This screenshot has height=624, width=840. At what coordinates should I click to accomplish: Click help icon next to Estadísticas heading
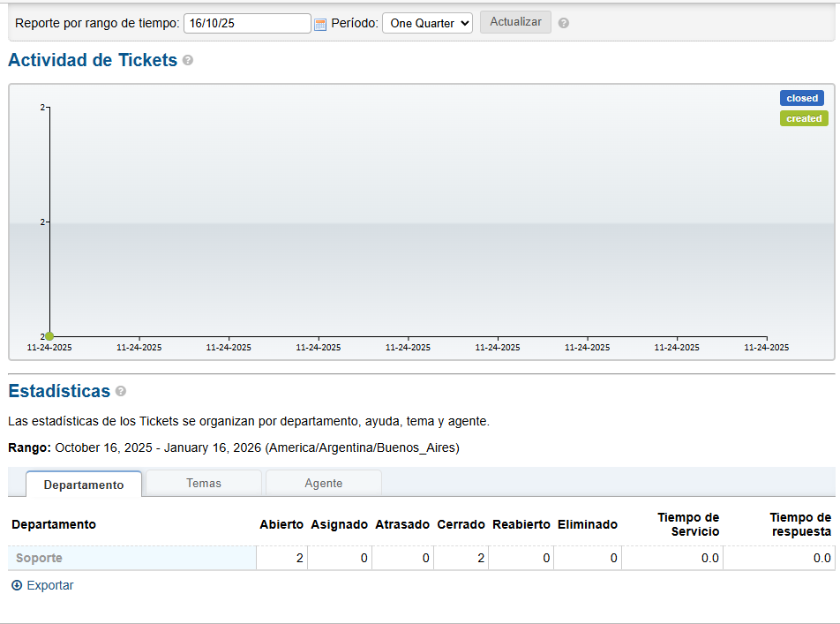[121, 391]
